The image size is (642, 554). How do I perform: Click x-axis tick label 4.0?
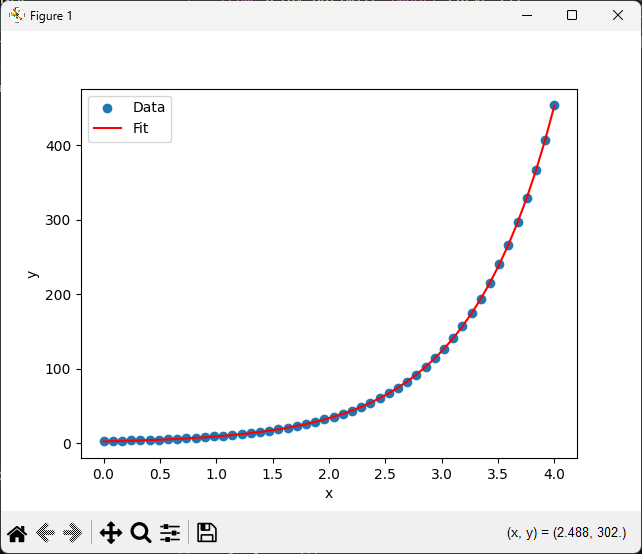point(554,474)
